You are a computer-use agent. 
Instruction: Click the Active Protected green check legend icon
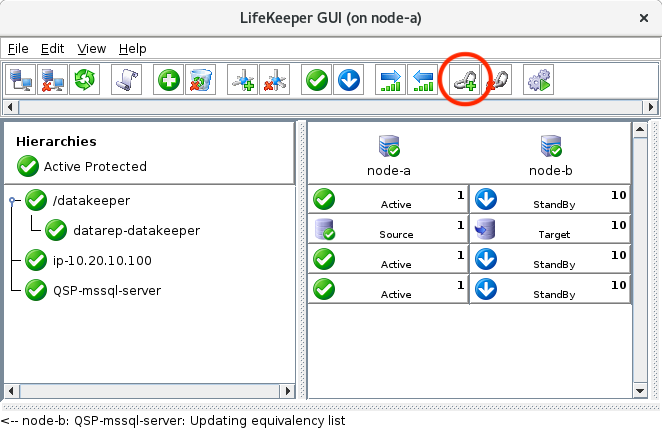(x=28, y=166)
